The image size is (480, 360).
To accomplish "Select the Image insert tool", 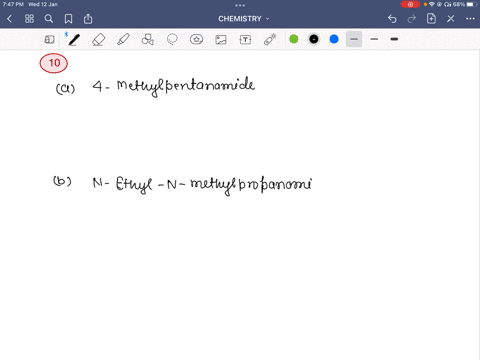I will point(221,40).
